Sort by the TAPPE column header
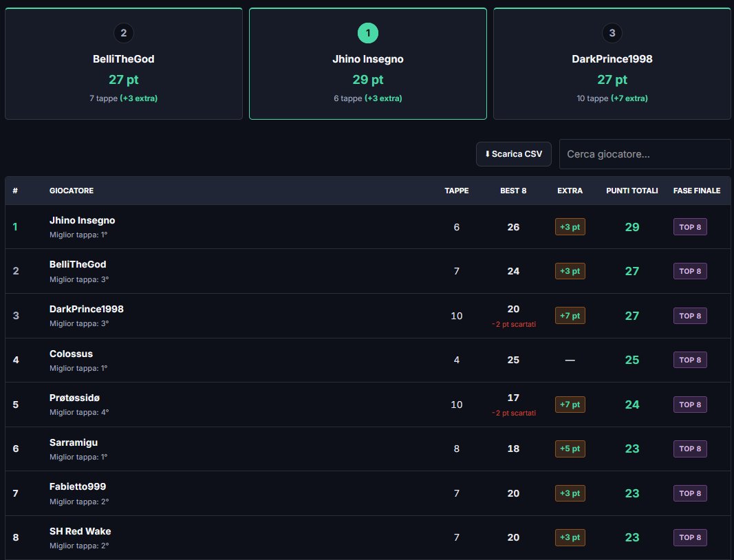Image resolution: width=734 pixels, height=560 pixels. 456,191
